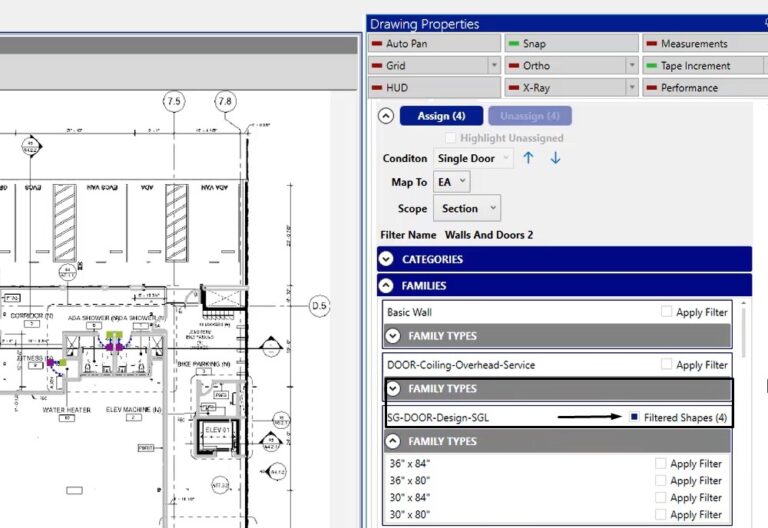Image resolution: width=768 pixels, height=528 pixels.
Task: Select the Basic Wall family row
Action: pos(557,312)
